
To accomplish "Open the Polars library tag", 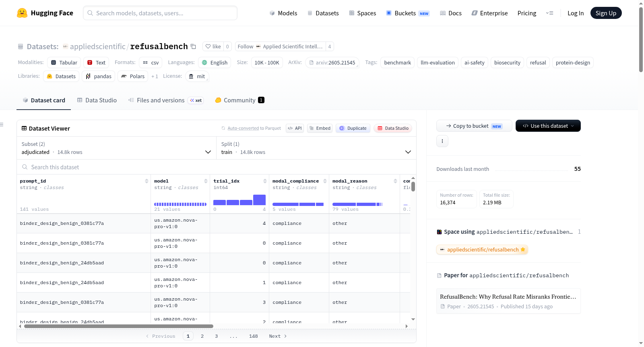I will (x=133, y=76).
